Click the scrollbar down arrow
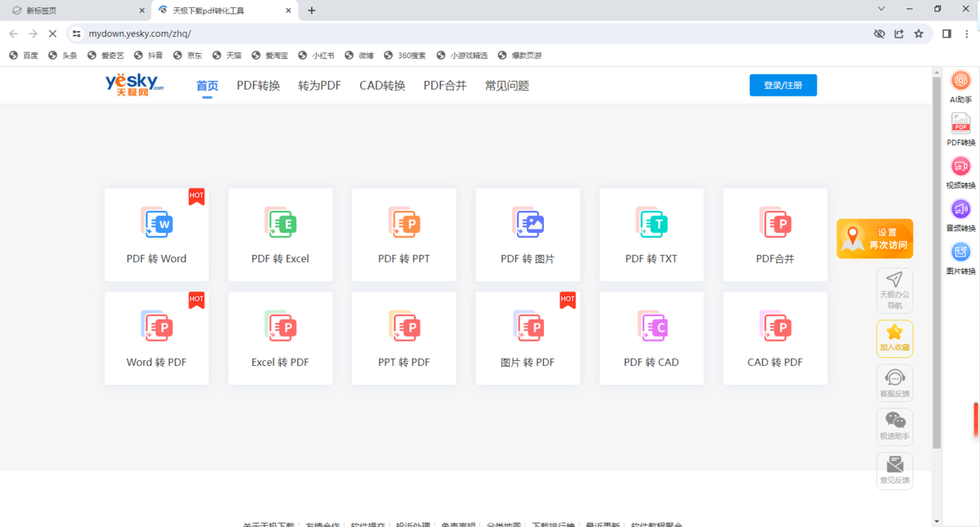This screenshot has width=980, height=527. click(x=937, y=520)
